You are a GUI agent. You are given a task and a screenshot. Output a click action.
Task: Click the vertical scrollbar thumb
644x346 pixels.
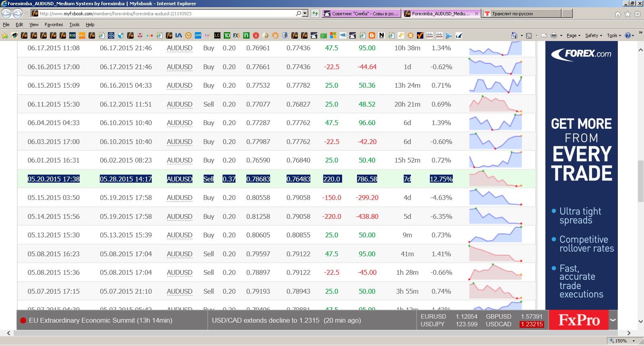click(640, 181)
